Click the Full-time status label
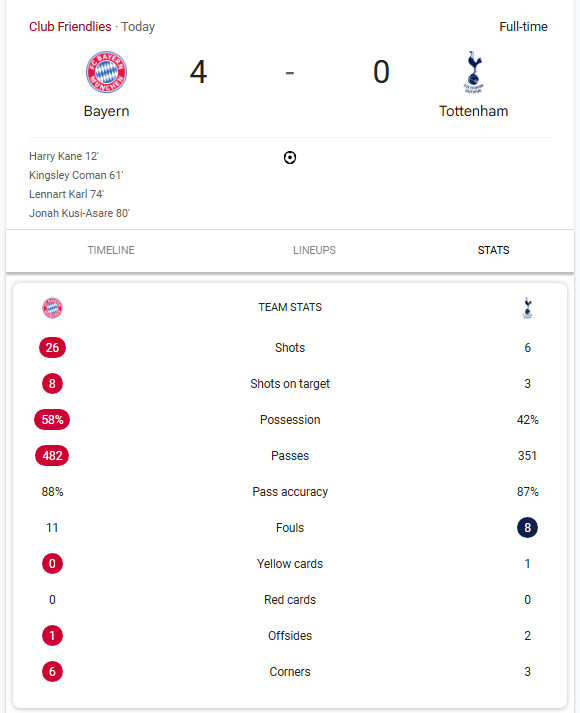This screenshot has width=580, height=713. (x=523, y=26)
